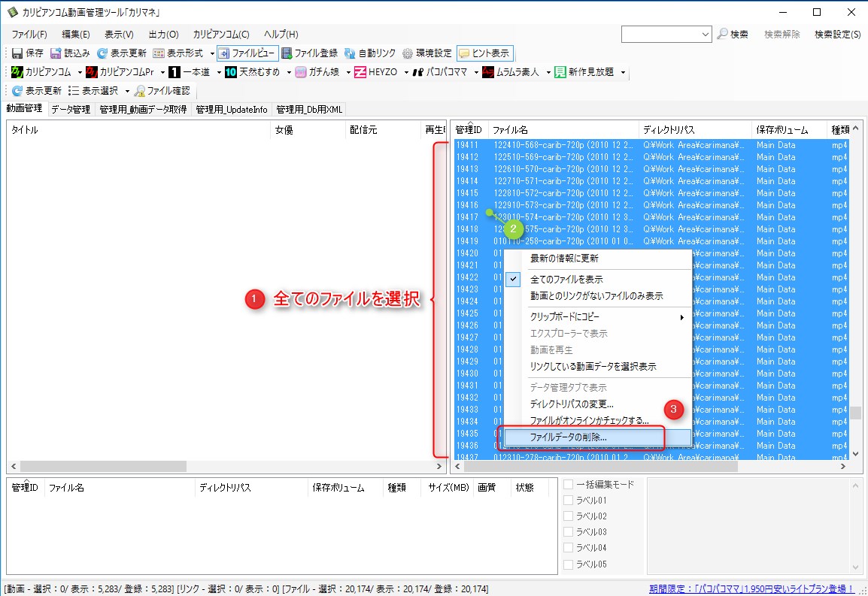Open the 表示形式 dropdown arrow

pyautogui.click(x=214, y=53)
